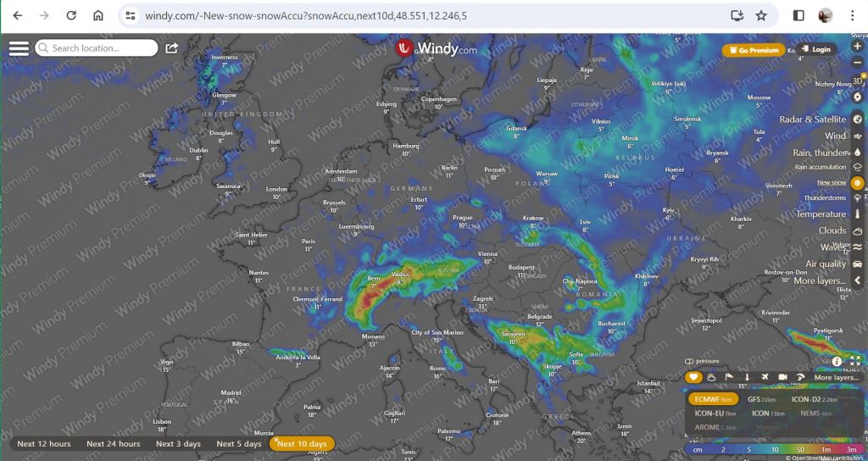Screen dimensions: 868x461
Task: Show webcams with the camera icon
Action: (x=782, y=377)
